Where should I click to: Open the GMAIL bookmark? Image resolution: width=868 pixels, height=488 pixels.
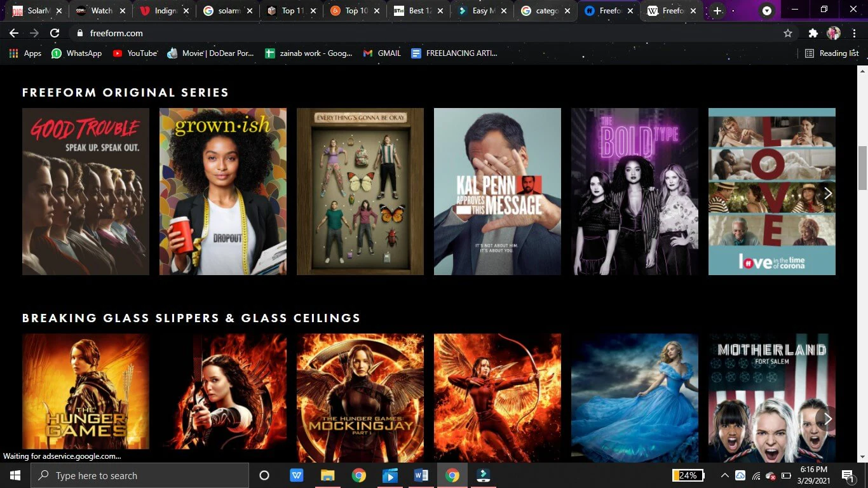click(x=382, y=53)
